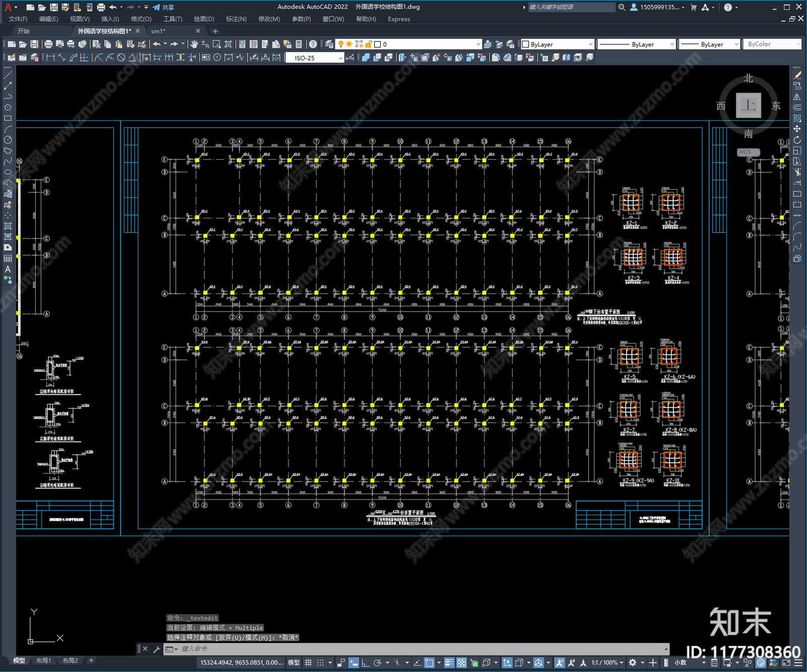Click the 共享 share button

click(x=163, y=7)
